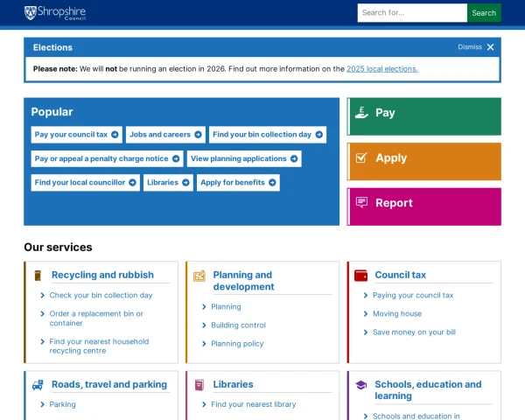Viewport: 525px width, 420px height.
Task: Click the red wallet Council tax icon
Action: pyautogui.click(x=360, y=276)
